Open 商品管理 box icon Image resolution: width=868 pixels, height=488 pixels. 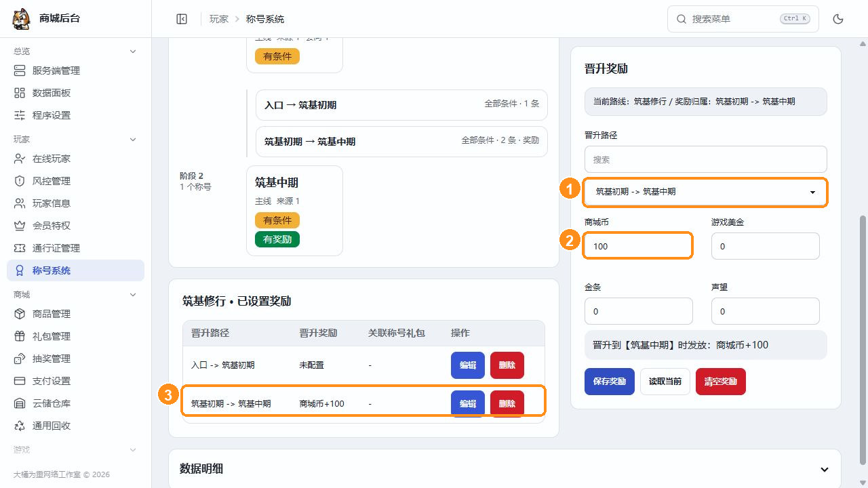(20, 314)
